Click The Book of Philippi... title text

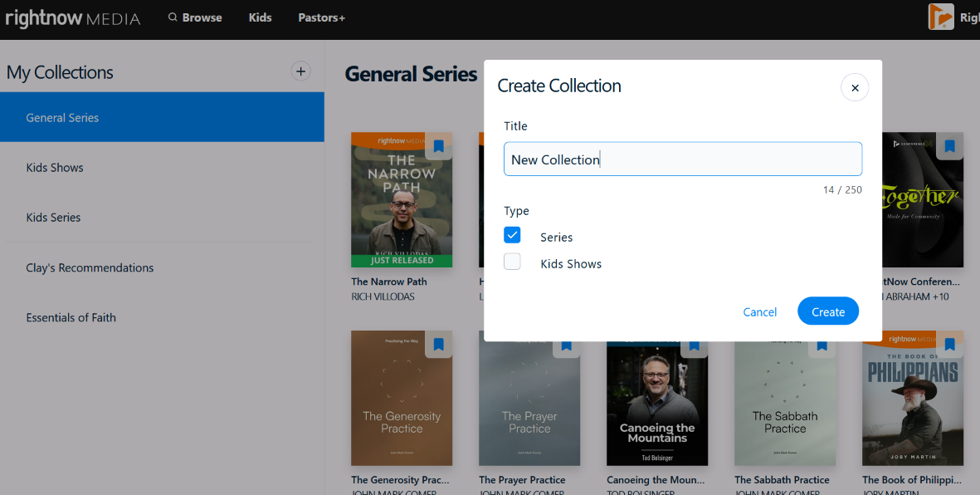tap(912, 480)
